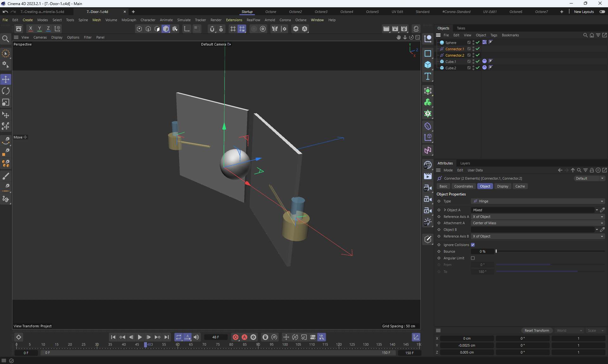Image resolution: width=608 pixels, height=364 pixels.
Task: Select the Scale tool
Action: tap(6, 102)
